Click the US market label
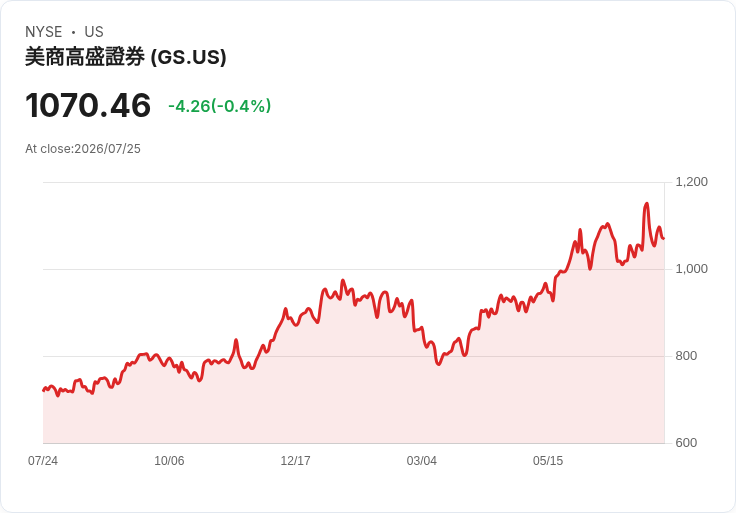 (x=94, y=32)
